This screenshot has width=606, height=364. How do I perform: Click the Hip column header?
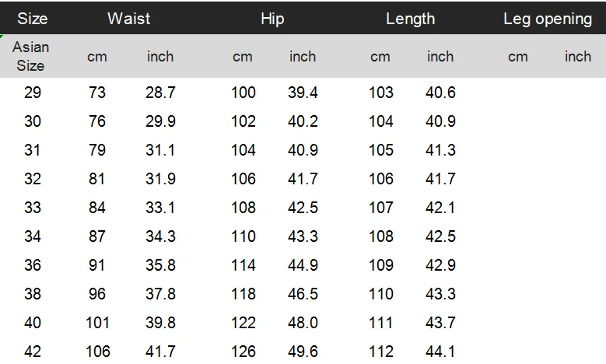pyautogui.click(x=272, y=18)
